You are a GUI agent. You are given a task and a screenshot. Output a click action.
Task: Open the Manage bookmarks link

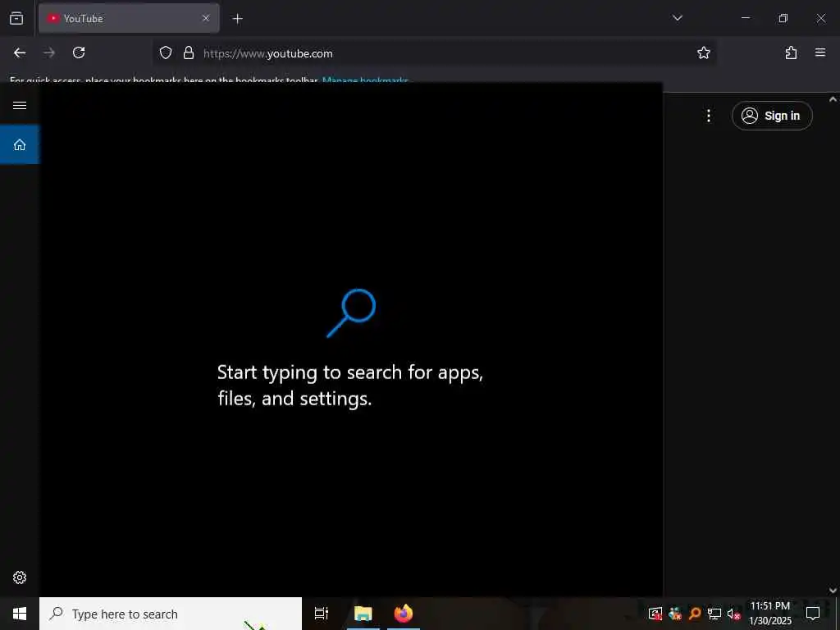(365, 80)
